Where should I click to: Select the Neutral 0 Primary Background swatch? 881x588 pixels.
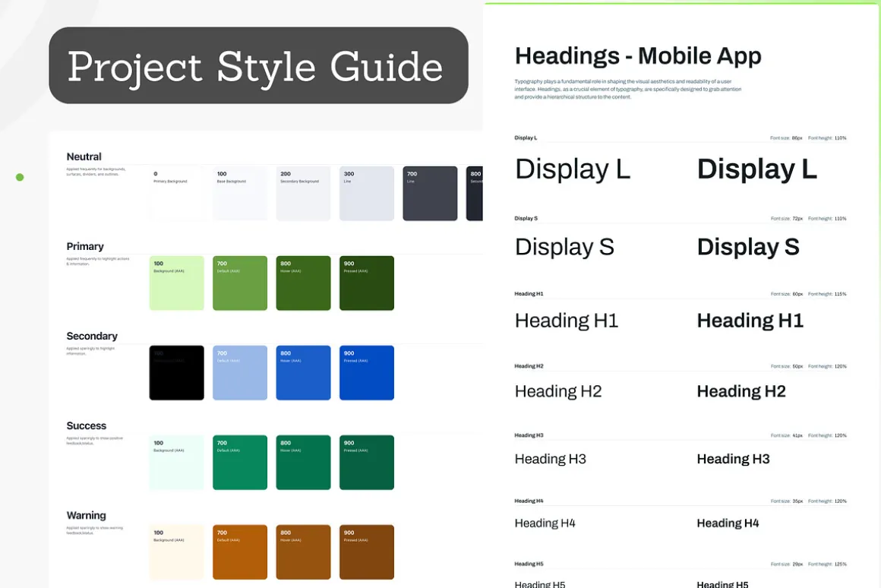coord(176,194)
